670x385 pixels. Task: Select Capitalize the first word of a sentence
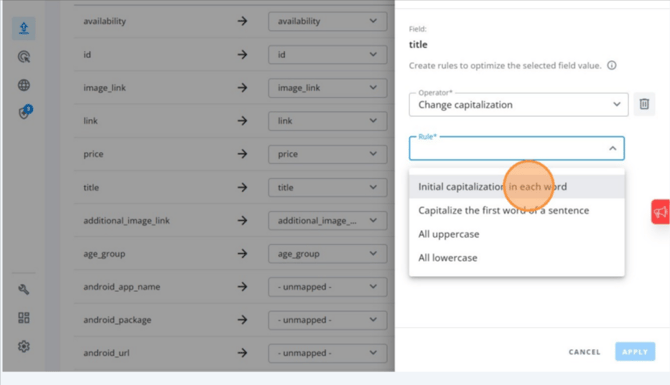click(517, 210)
